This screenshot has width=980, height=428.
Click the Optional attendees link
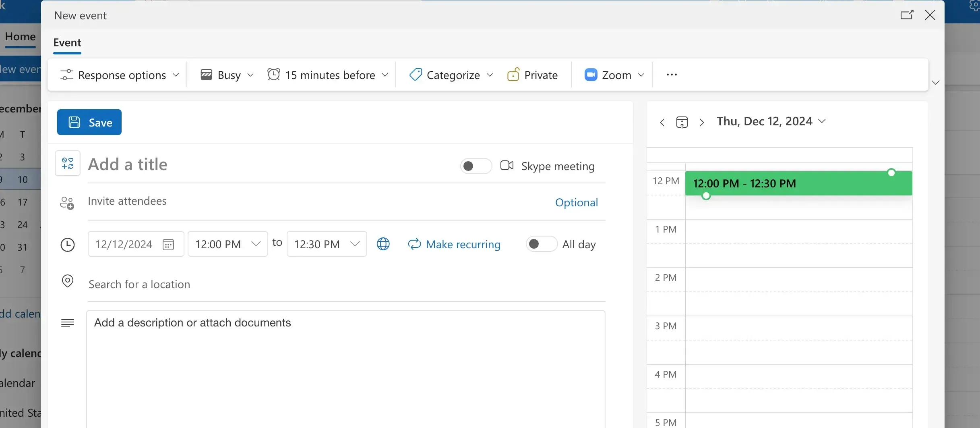[576, 202]
